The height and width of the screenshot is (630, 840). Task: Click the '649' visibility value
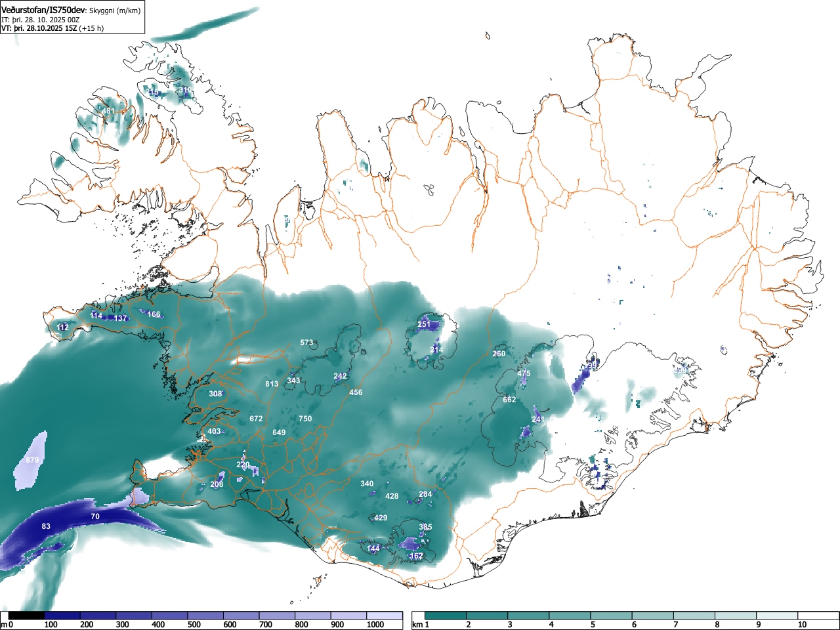(x=279, y=432)
